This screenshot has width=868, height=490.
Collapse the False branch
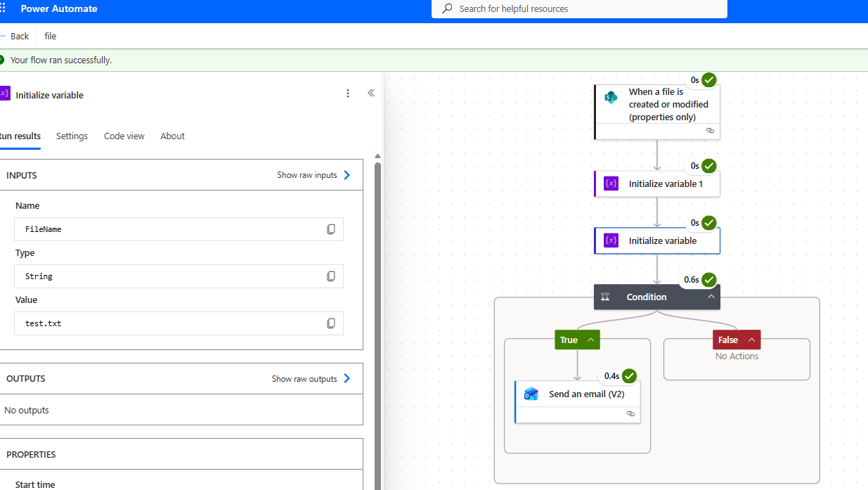click(x=751, y=340)
